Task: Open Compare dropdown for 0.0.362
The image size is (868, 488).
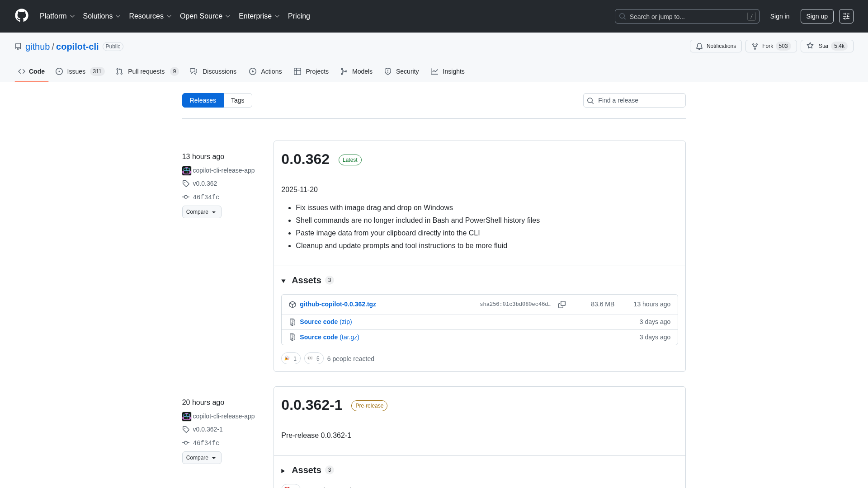Action: click(202, 212)
